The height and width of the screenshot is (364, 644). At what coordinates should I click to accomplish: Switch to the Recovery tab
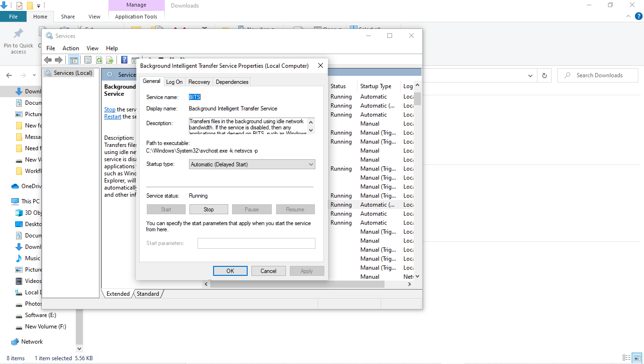coord(199,82)
